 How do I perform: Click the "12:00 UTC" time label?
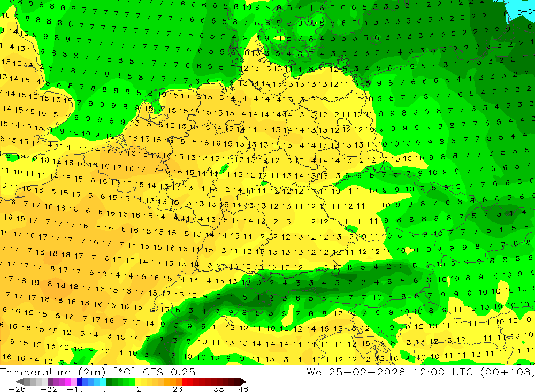coord(443,372)
